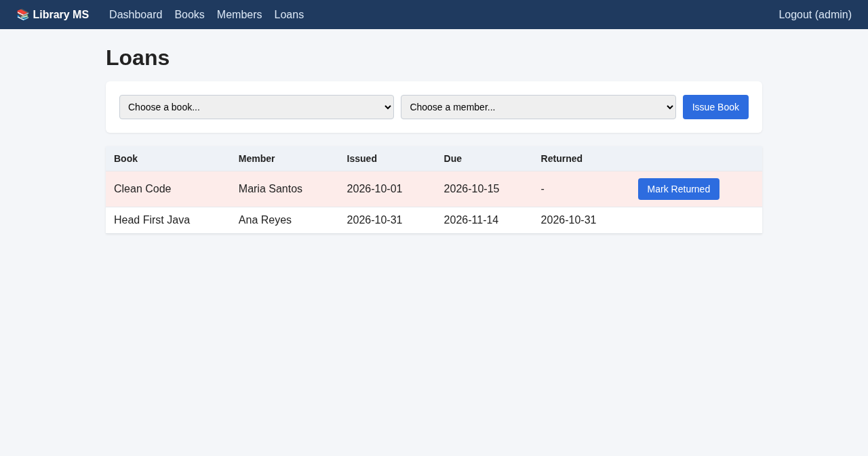Open the Books nav link
868x456 pixels.
tap(189, 15)
